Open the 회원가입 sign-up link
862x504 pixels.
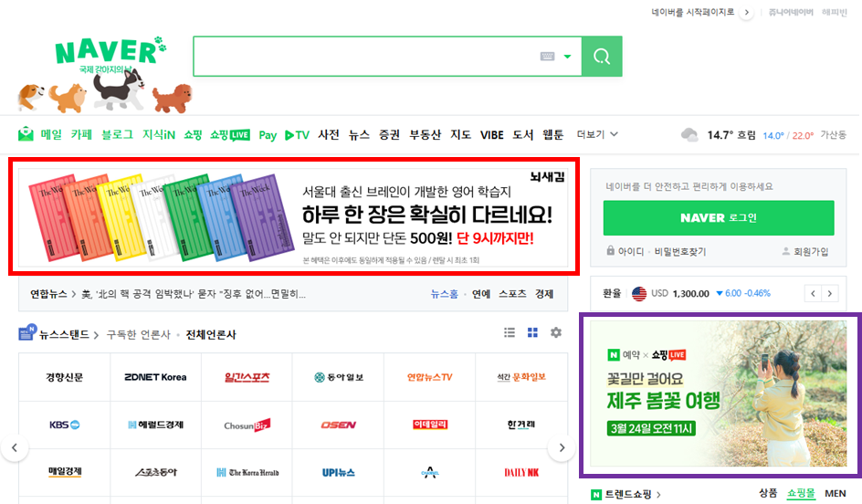coord(805,251)
